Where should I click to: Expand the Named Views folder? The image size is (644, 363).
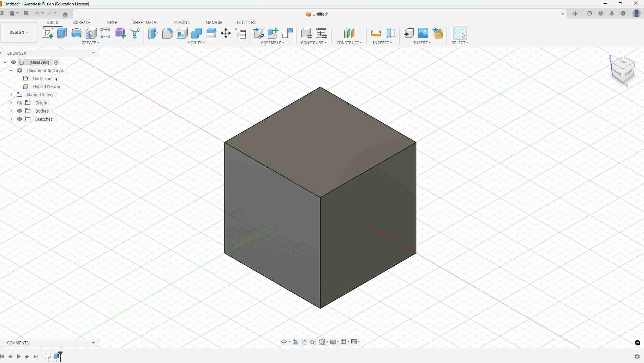point(11,95)
